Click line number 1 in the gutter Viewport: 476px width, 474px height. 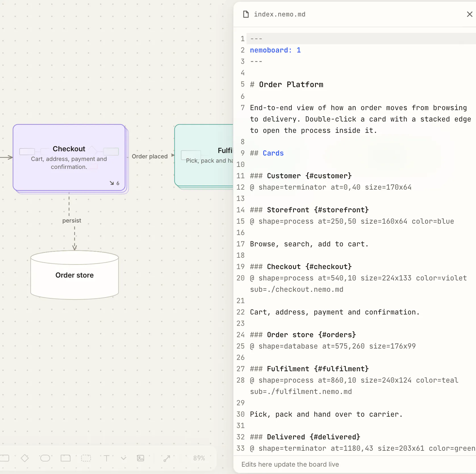(242, 39)
